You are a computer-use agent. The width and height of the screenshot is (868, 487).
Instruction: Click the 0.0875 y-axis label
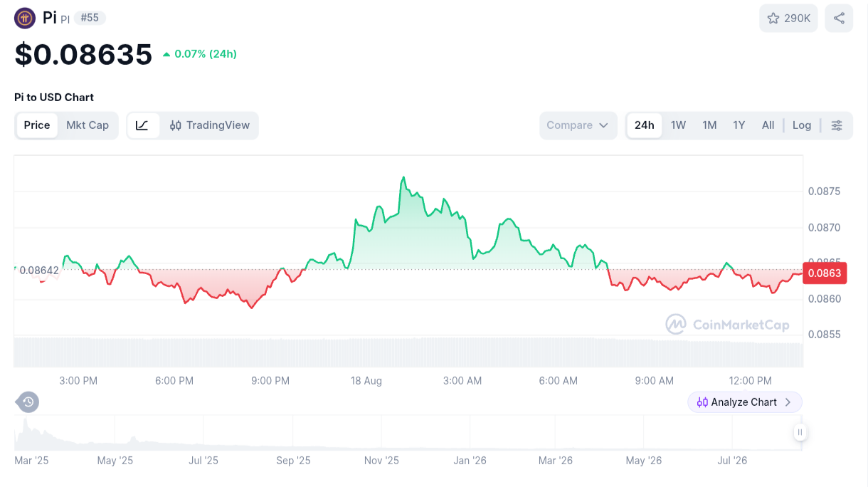824,192
